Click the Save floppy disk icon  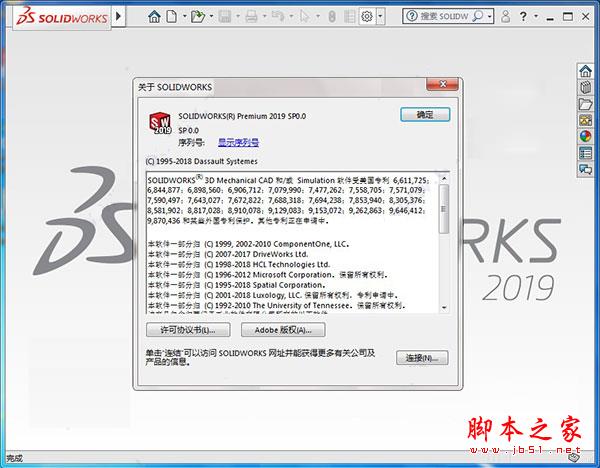pos(225,16)
